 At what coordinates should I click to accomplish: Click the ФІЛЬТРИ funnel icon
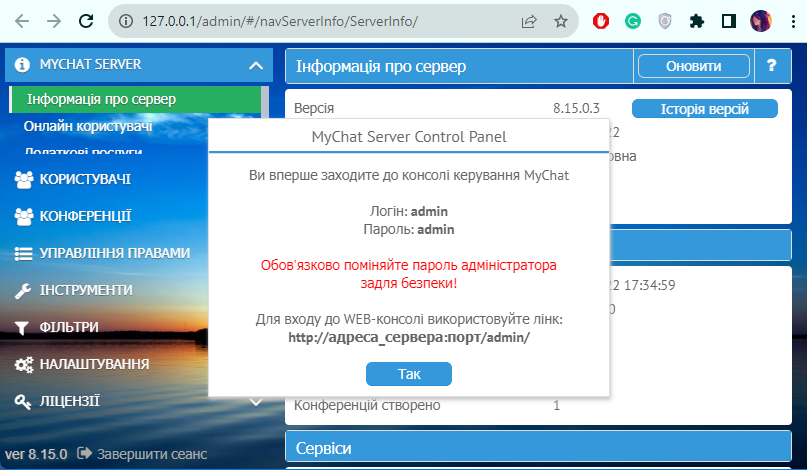click(22, 328)
